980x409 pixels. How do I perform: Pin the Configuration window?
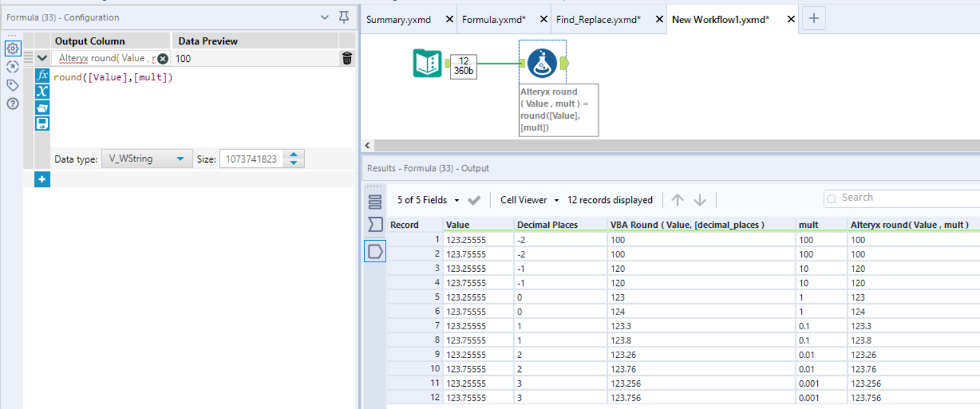point(344,17)
